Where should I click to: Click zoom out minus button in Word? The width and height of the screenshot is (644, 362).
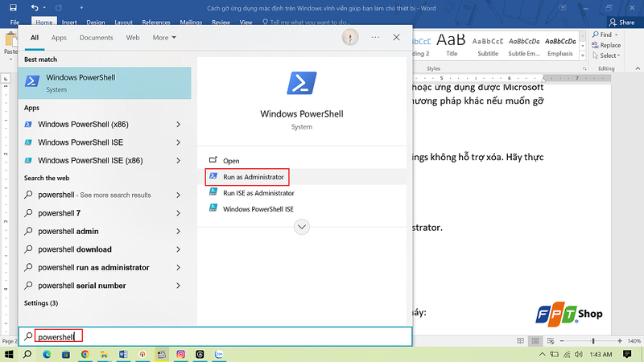coord(562,341)
